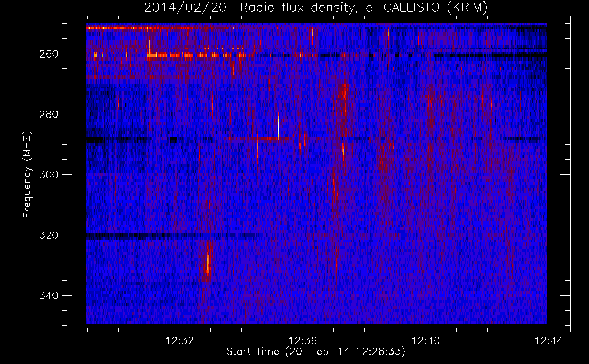
Task: Click the 12:36 time tick label
Action: pyautogui.click(x=303, y=341)
